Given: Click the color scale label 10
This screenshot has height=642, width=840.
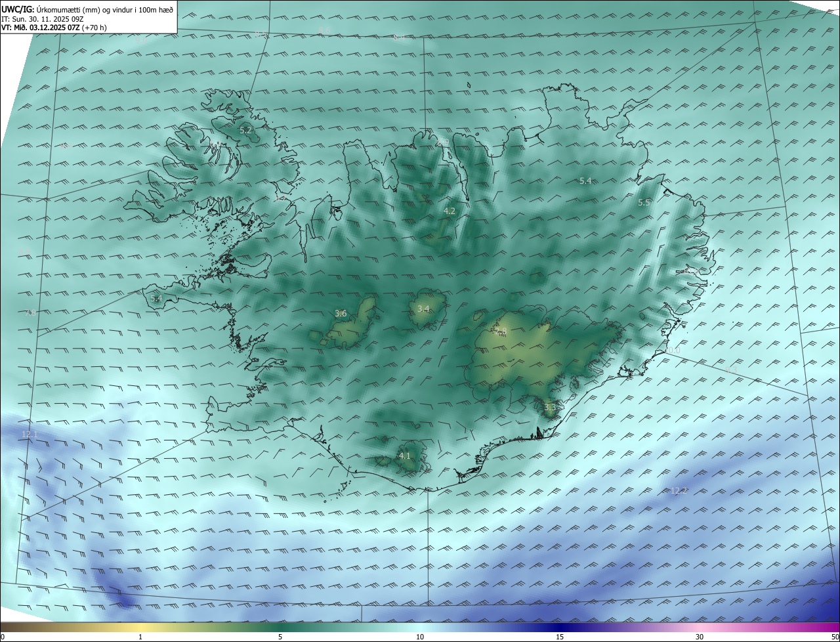Looking at the screenshot, I should (420, 637).
